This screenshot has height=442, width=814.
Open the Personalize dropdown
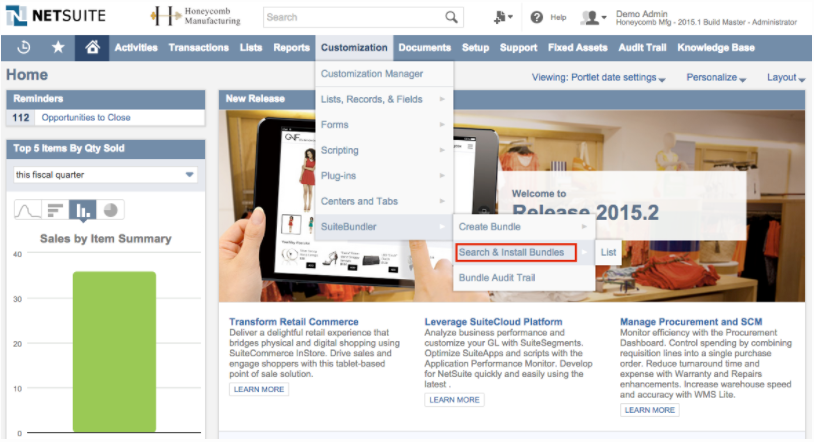pos(716,77)
